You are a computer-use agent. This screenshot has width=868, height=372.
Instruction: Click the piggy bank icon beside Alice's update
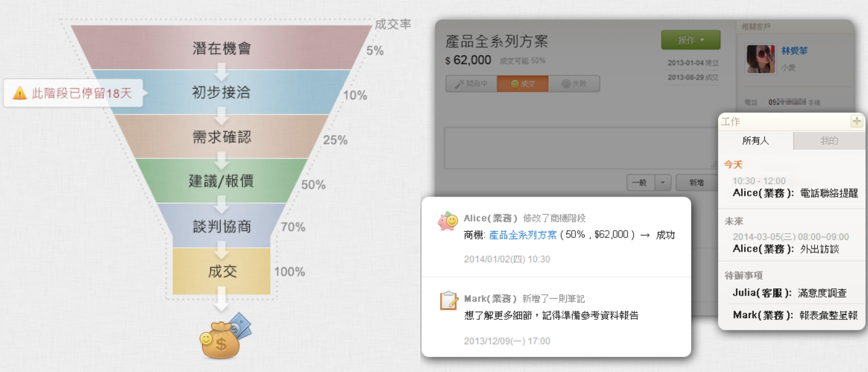point(448,221)
